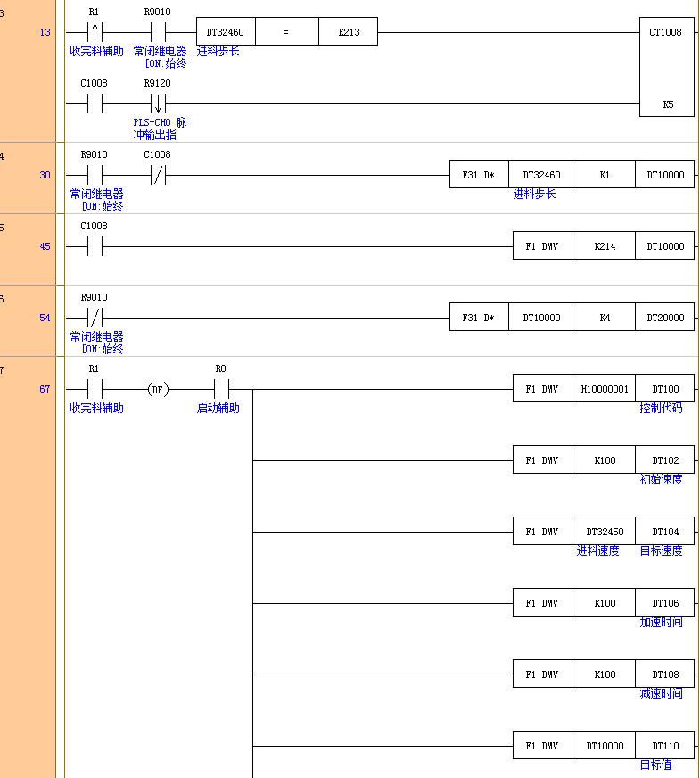The height and width of the screenshot is (778, 700).
Task: Select the DT32450 feed speed operand
Action: pos(604,532)
